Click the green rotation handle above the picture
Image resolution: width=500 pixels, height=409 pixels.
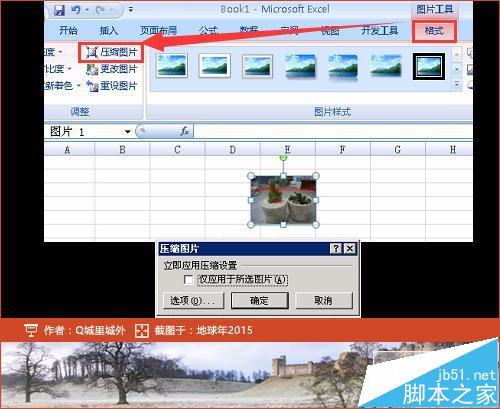click(283, 157)
